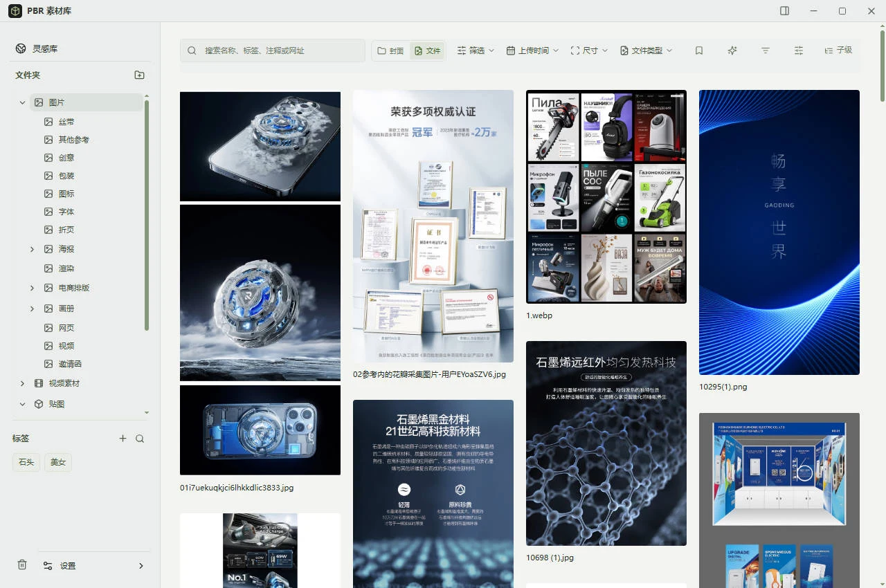Open the 筛选 filter dropdown
The width and height of the screenshot is (886, 588).
coord(476,50)
